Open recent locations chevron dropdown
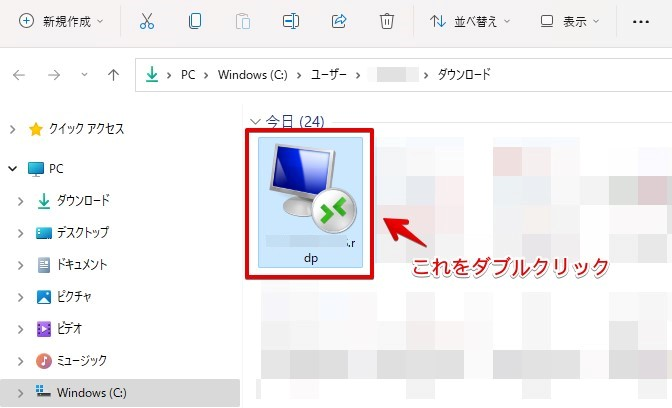672x408 pixels. tap(84, 75)
